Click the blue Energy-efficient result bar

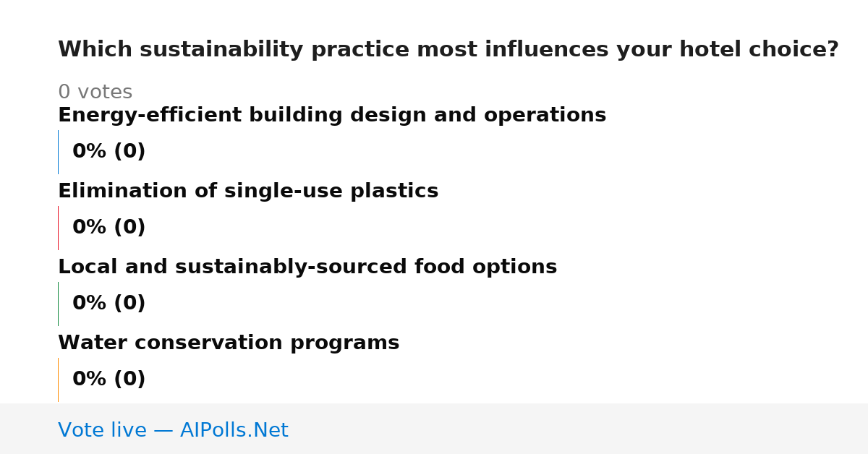click(x=59, y=152)
